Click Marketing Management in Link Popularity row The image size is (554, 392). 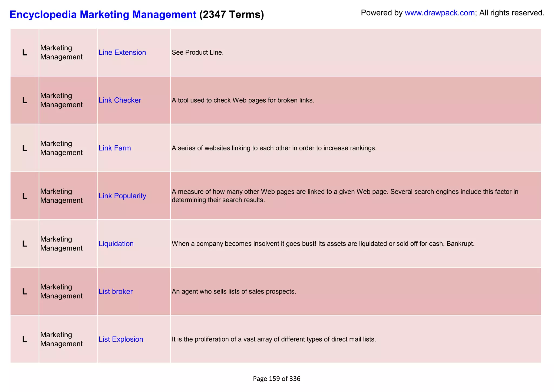click(61, 196)
